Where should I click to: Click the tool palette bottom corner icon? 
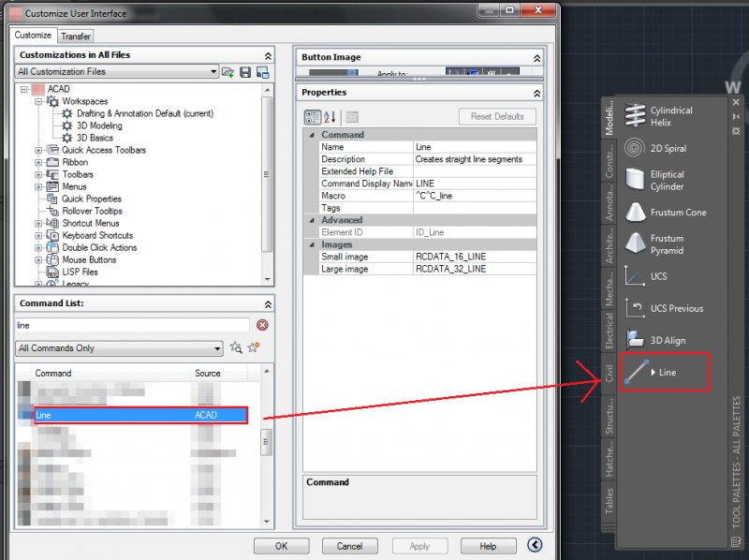pyautogui.click(x=736, y=541)
